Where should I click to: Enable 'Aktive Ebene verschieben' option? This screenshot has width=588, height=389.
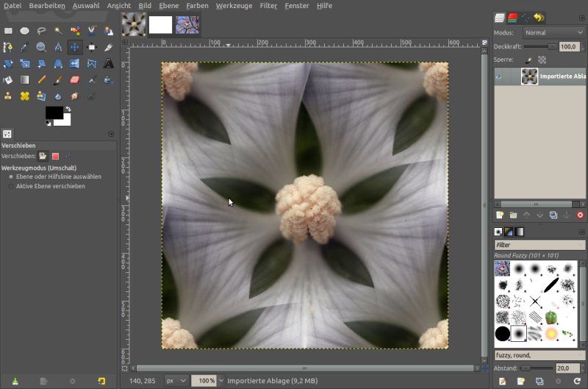tap(11, 186)
